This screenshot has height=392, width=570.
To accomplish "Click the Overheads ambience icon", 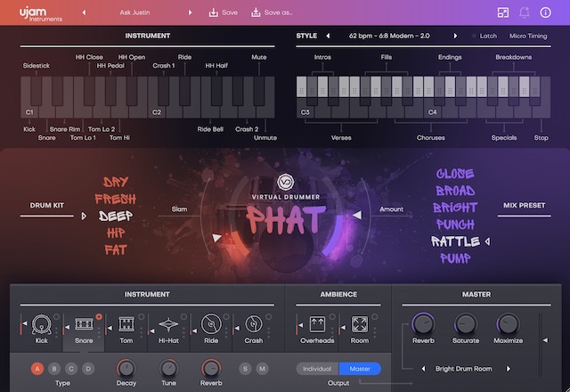I will coord(317,325).
